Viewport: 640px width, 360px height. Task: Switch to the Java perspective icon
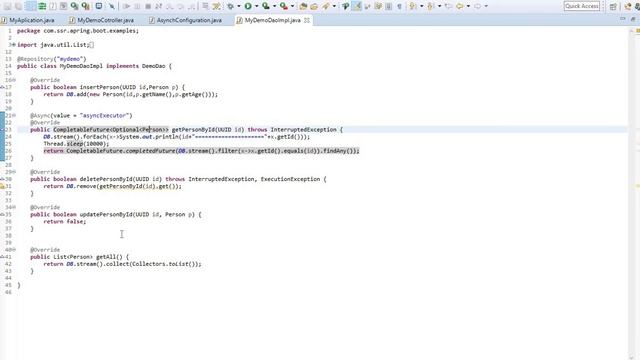[628, 6]
